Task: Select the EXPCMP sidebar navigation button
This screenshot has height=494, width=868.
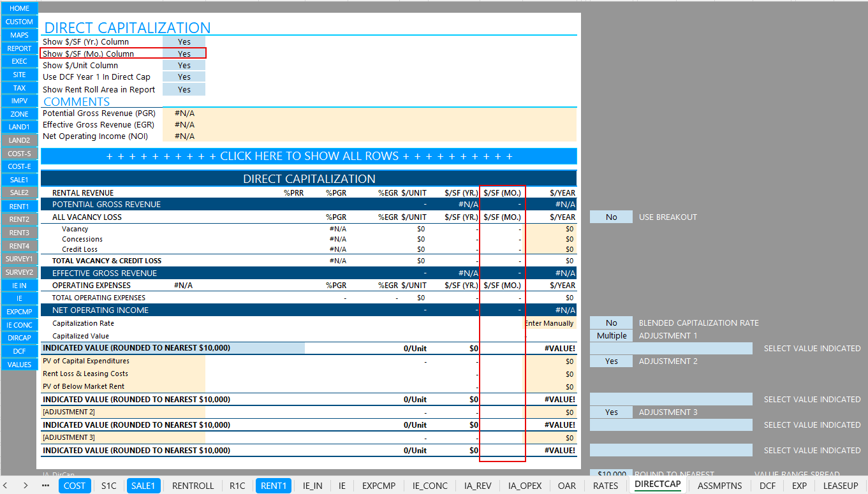Action: tap(19, 312)
